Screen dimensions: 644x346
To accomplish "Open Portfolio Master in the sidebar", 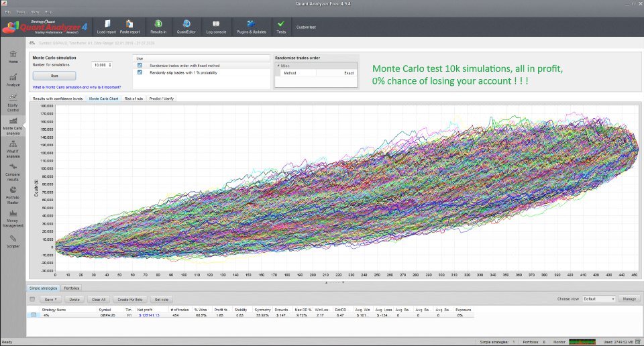I will 13,195.
